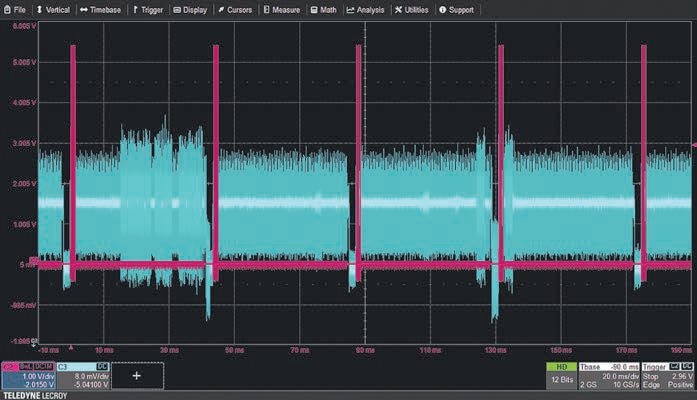Viewport: 697px width, 400px height.
Task: Click the DC1M coupling badge on C2
Action: tap(44, 367)
